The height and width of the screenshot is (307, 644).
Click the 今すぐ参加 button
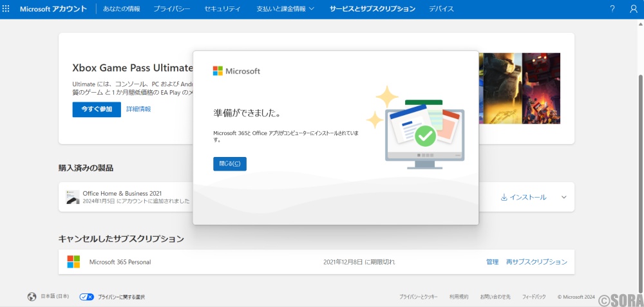point(97,109)
